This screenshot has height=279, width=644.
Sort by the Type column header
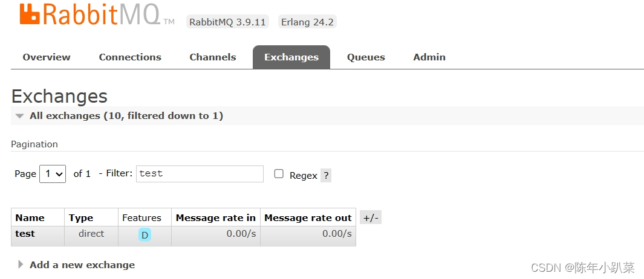coord(81,218)
